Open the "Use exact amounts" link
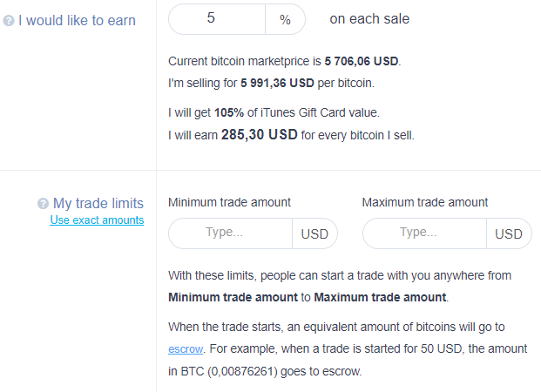Viewport: 541px width, 392px height. click(x=97, y=220)
